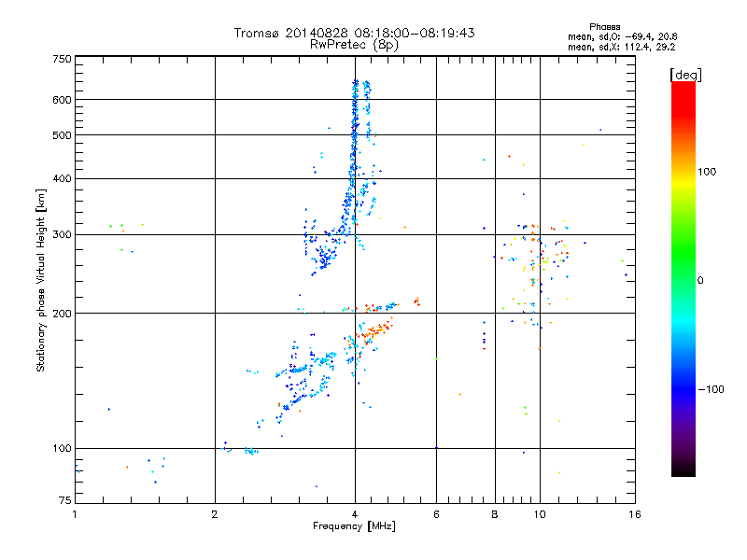Image resolution: width=747 pixels, height=560 pixels.
Task: Click the 'Stationary phase Virtual Height [km]' axis label
Action: (x=41, y=280)
